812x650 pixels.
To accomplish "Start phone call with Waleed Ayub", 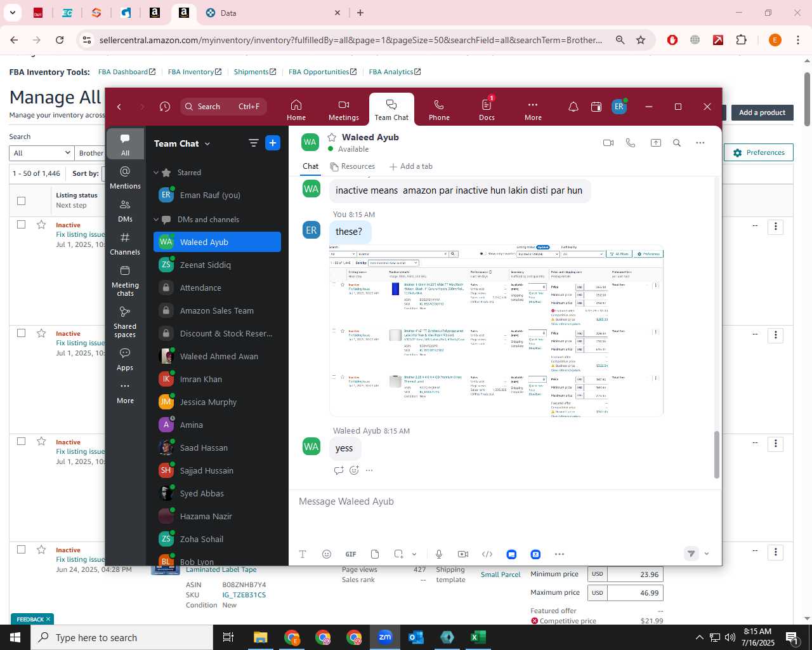I will [x=631, y=143].
